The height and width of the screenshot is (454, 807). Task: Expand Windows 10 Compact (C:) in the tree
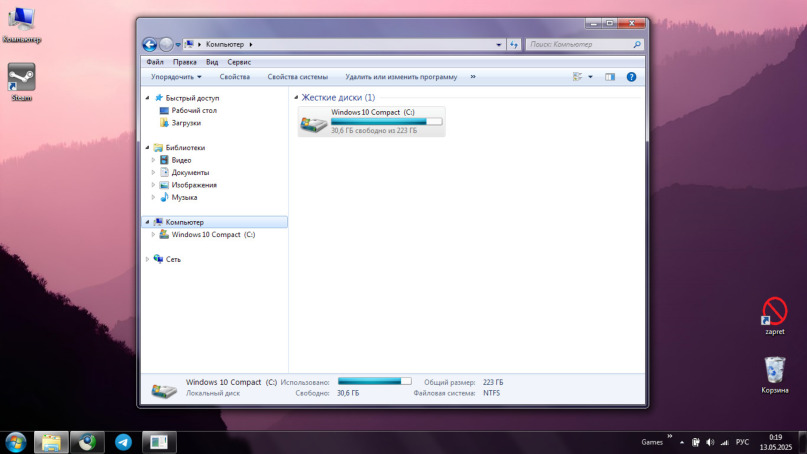pos(153,234)
